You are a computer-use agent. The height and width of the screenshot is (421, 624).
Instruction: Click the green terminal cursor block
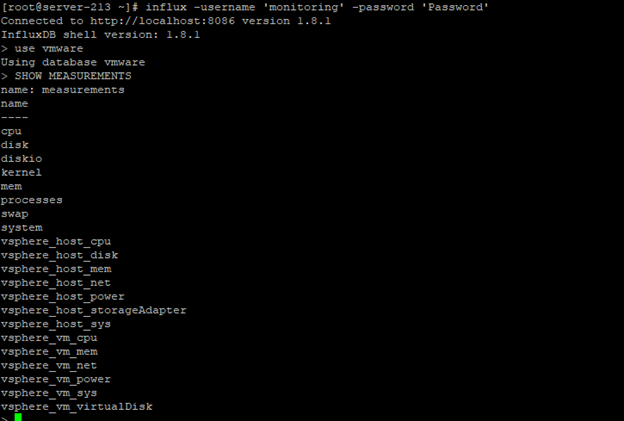pyautogui.click(x=18, y=417)
